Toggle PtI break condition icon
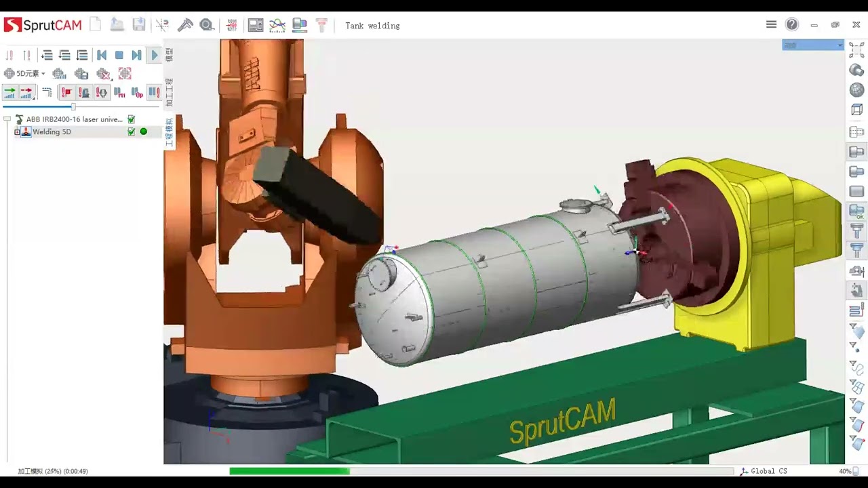 (119, 92)
